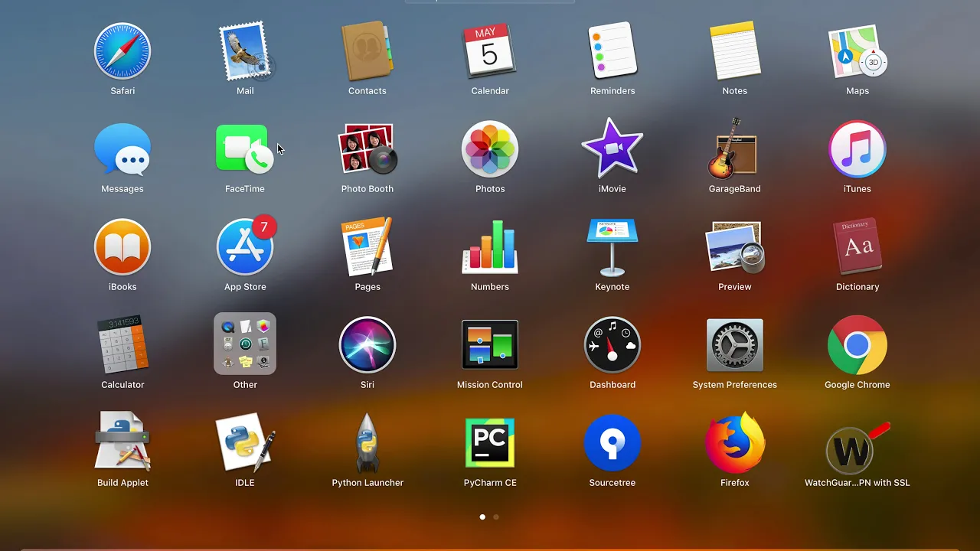Open Sourcetree
The image size is (980, 551).
click(612, 443)
